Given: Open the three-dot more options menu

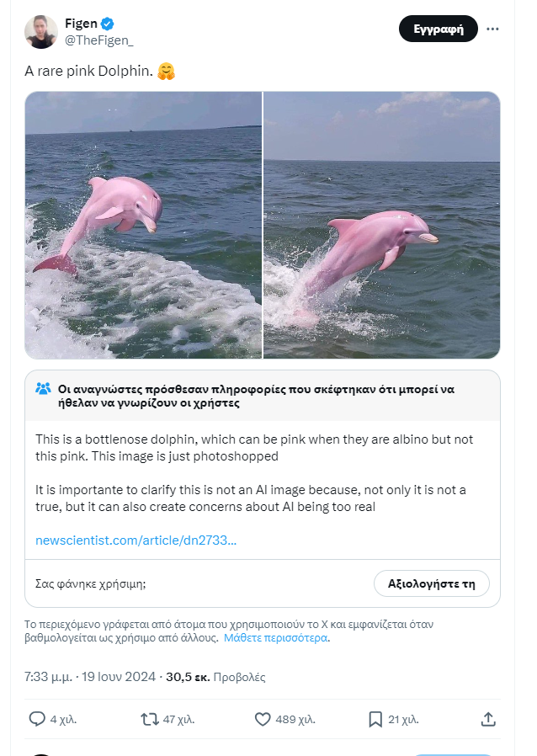Looking at the screenshot, I should [492, 29].
